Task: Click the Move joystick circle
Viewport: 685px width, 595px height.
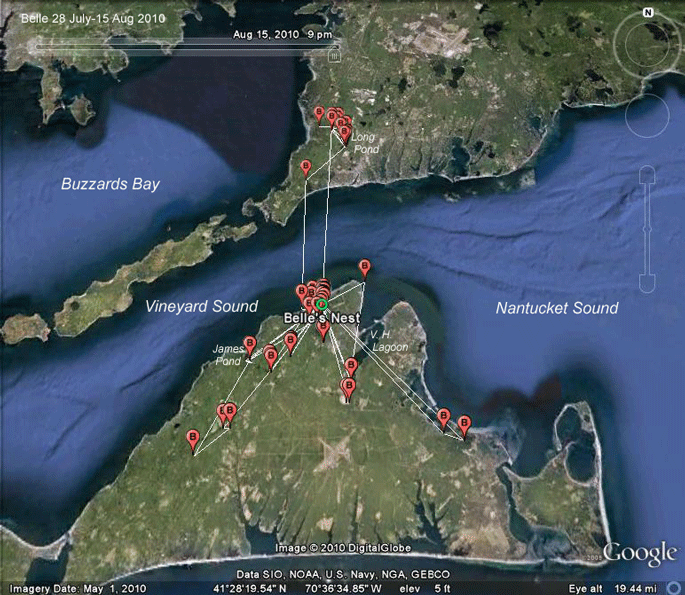Action: (647, 115)
